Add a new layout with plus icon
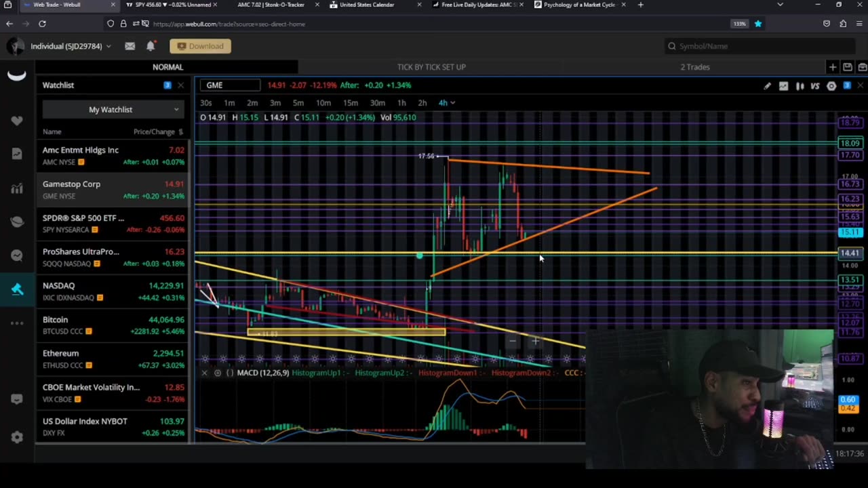 click(x=833, y=67)
